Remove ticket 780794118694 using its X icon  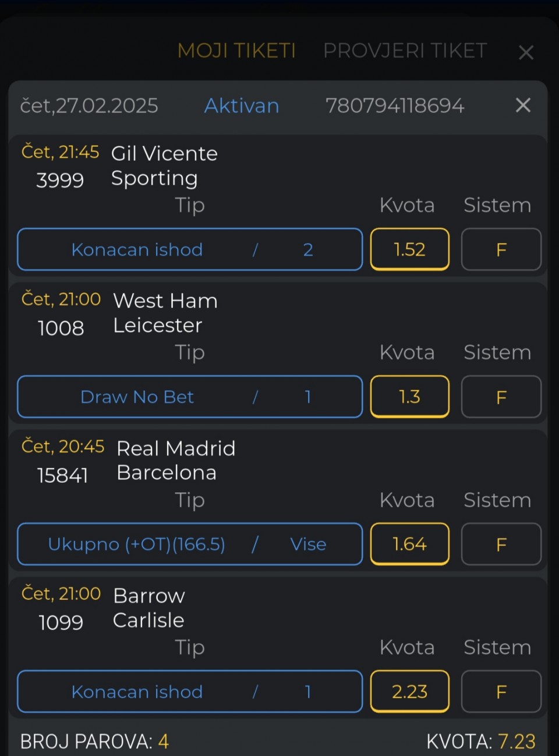(x=523, y=105)
